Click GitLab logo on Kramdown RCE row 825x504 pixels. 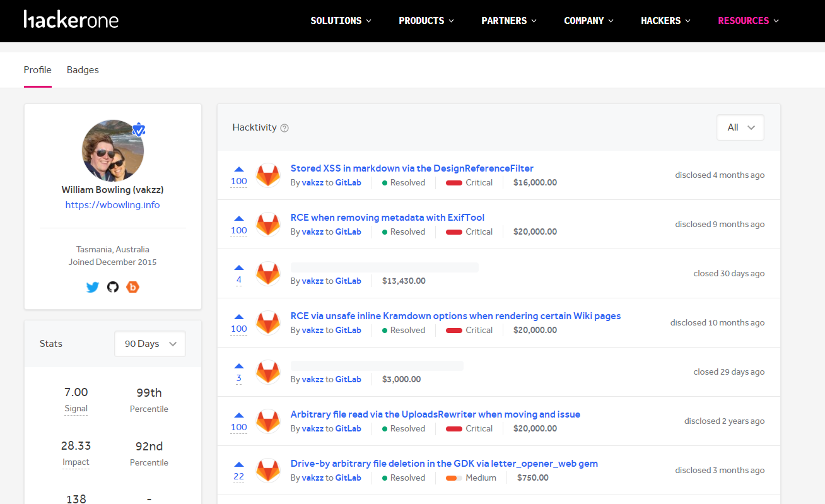[x=268, y=323]
